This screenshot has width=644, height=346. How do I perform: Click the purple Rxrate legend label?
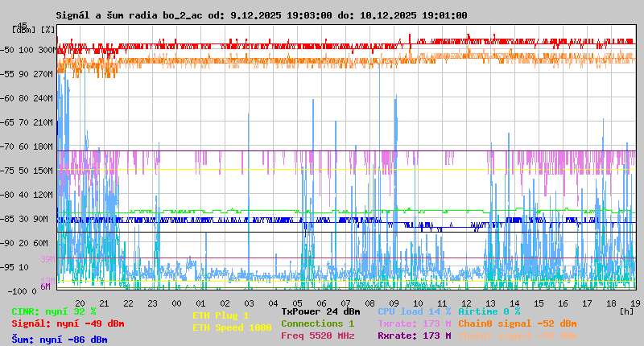(x=414, y=336)
